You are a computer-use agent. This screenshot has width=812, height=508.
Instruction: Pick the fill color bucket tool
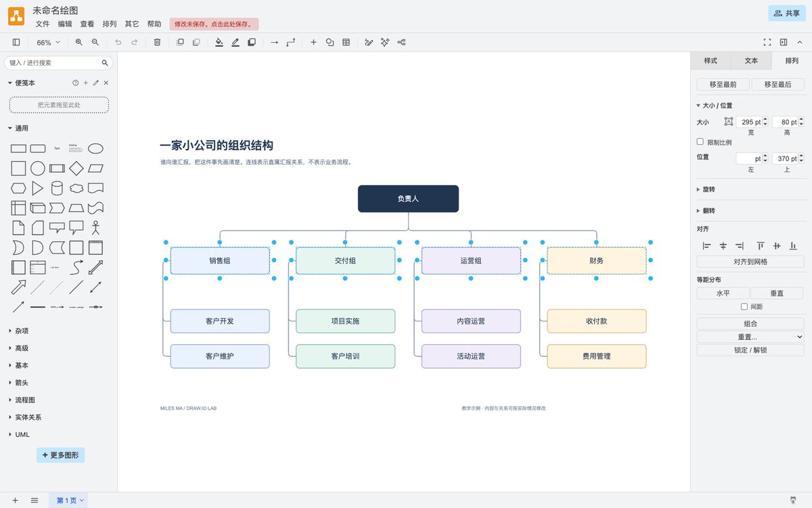click(x=219, y=42)
